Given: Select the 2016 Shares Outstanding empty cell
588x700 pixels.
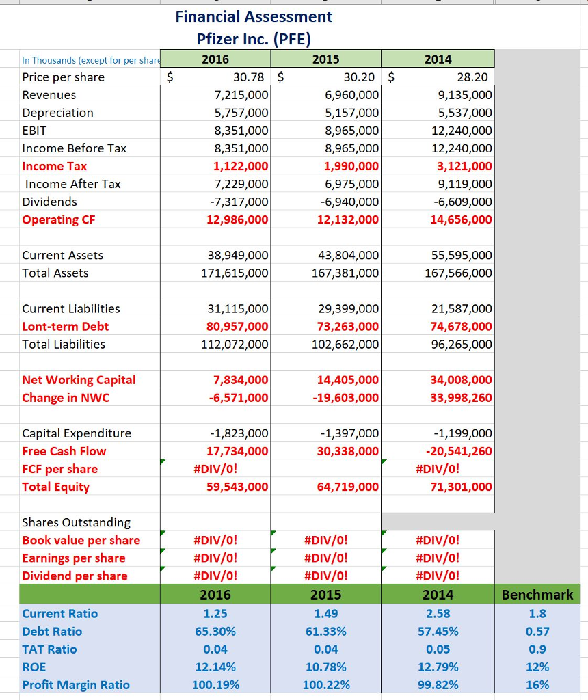Looking at the screenshot, I should click(x=215, y=522).
